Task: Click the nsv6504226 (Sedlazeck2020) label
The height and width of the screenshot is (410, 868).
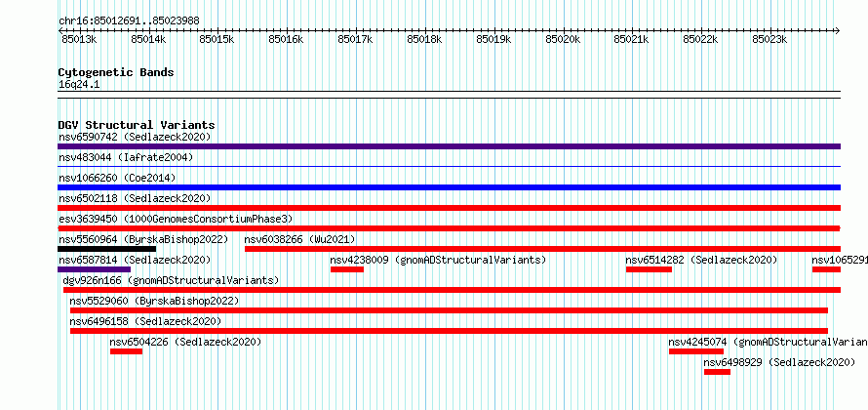Action: tap(185, 342)
